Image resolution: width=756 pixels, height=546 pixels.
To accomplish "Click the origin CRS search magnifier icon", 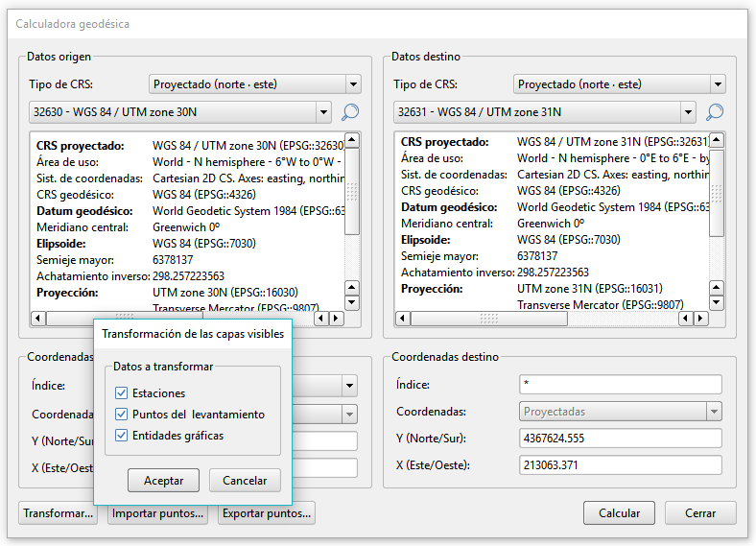I will (x=350, y=112).
